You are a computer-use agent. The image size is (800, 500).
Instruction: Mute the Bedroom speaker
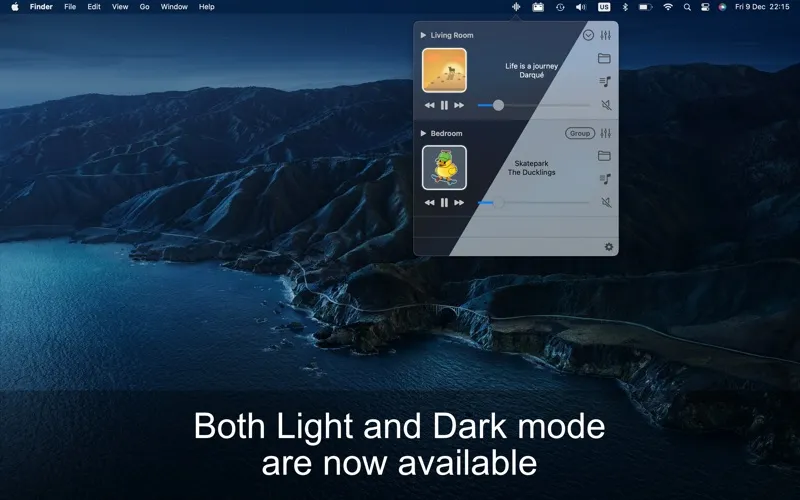tap(606, 203)
